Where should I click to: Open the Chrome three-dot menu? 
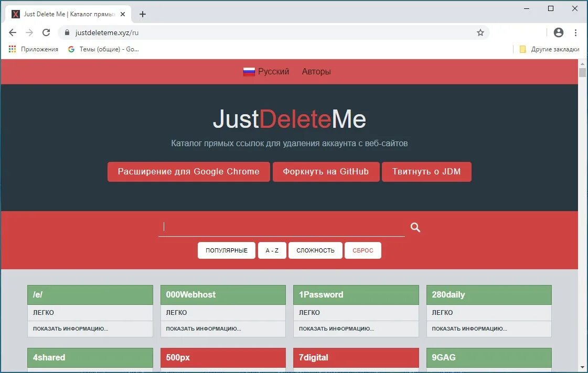coord(575,32)
